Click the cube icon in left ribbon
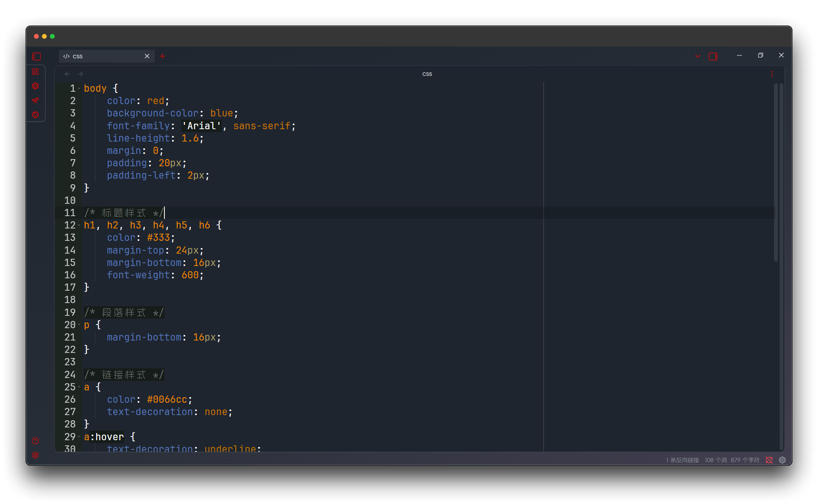Image resolution: width=818 pixels, height=504 pixels. [36, 86]
